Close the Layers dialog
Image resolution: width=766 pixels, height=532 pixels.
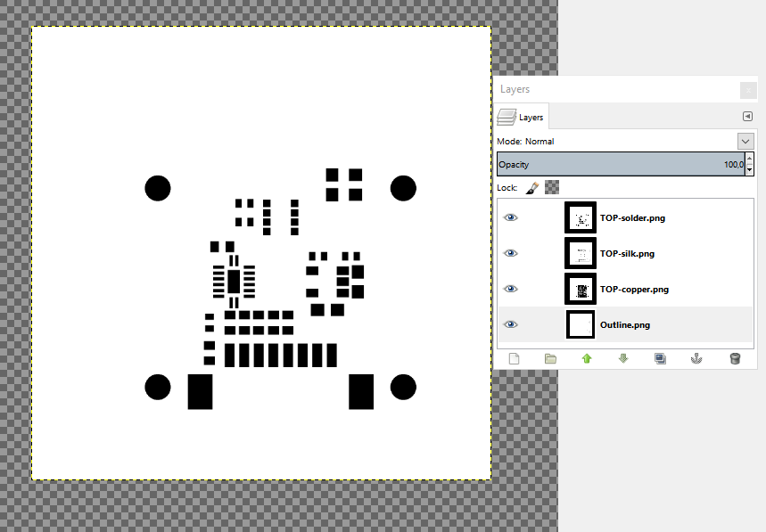748,90
